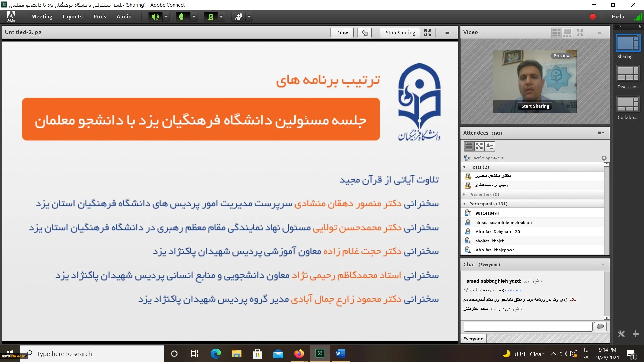Collapse the Participants (191) group
Image resolution: width=644 pixels, height=362 pixels.
tap(465, 204)
